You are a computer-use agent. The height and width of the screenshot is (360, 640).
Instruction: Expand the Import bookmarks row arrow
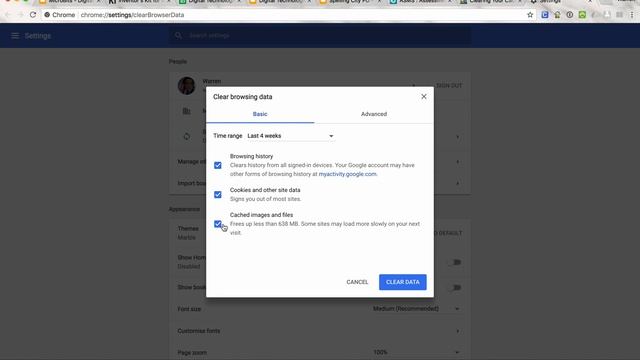tap(458, 184)
